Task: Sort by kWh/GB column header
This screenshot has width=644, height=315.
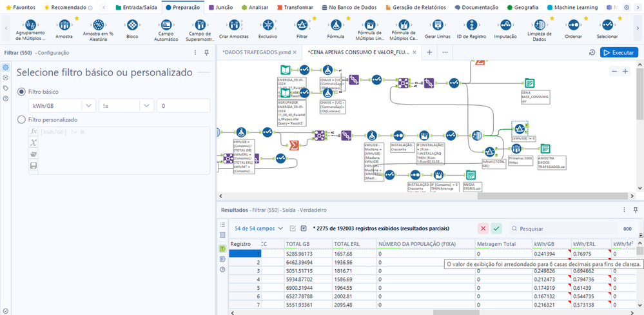Action: tap(551, 244)
